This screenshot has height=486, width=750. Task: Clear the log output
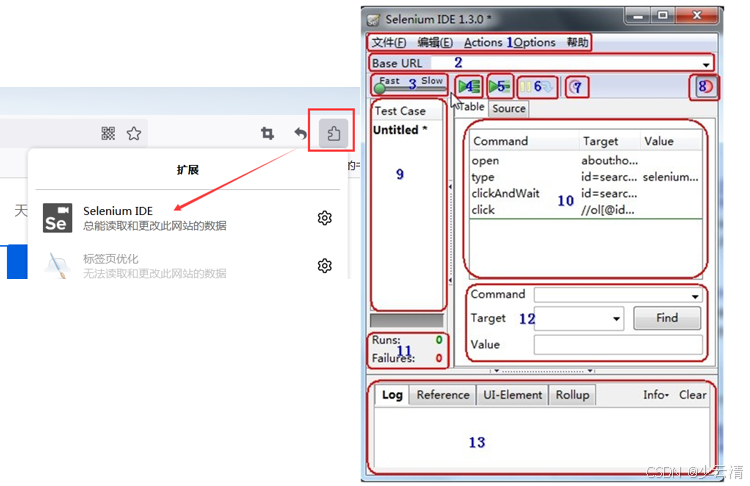693,395
